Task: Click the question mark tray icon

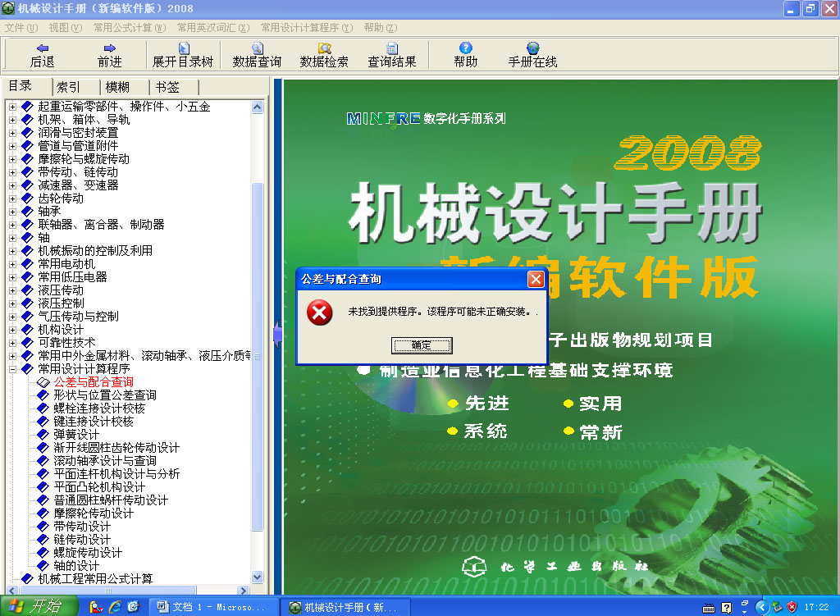Action: point(727,608)
